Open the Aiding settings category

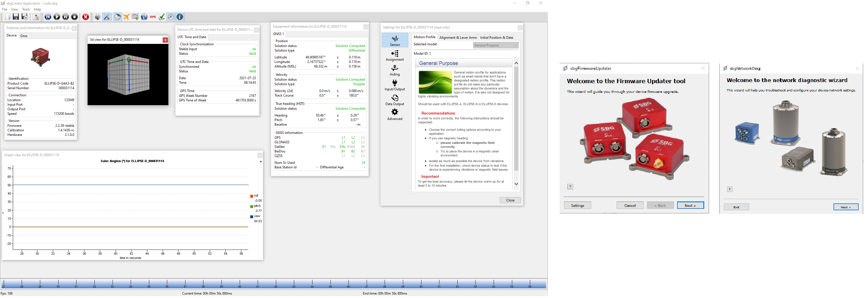(x=395, y=70)
